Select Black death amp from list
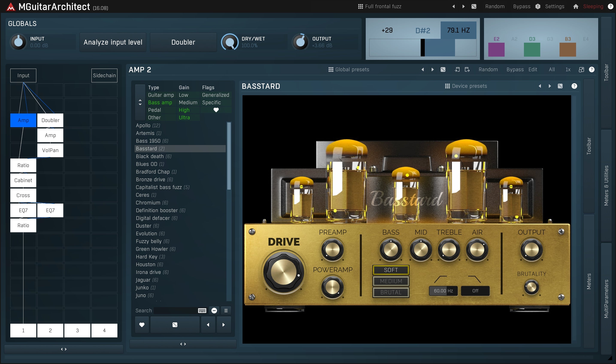This screenshot has width=616, height=364. pos(150,156)
